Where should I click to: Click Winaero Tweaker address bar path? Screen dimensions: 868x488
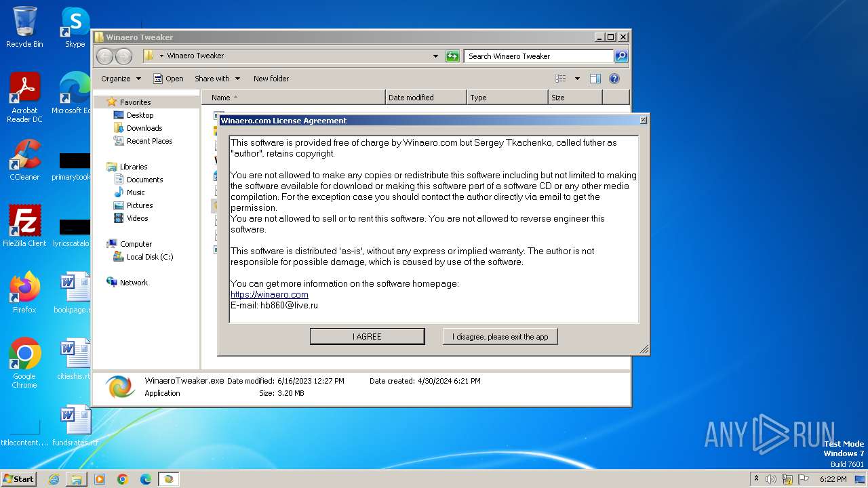pyautogui.click(x=195, y=56)
